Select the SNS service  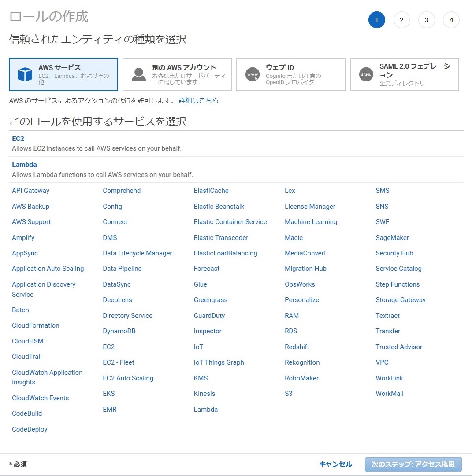tap(382, 207)
